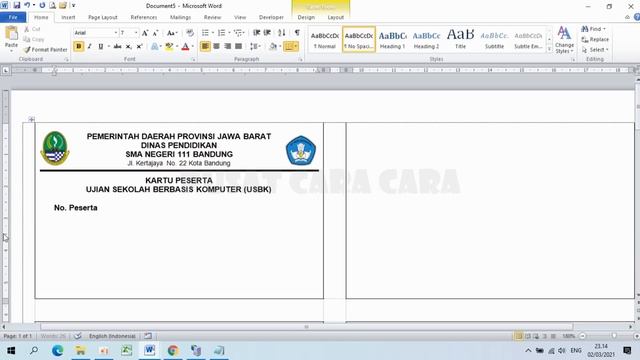
Task: Shrink the font size
Action: [155, 33]
